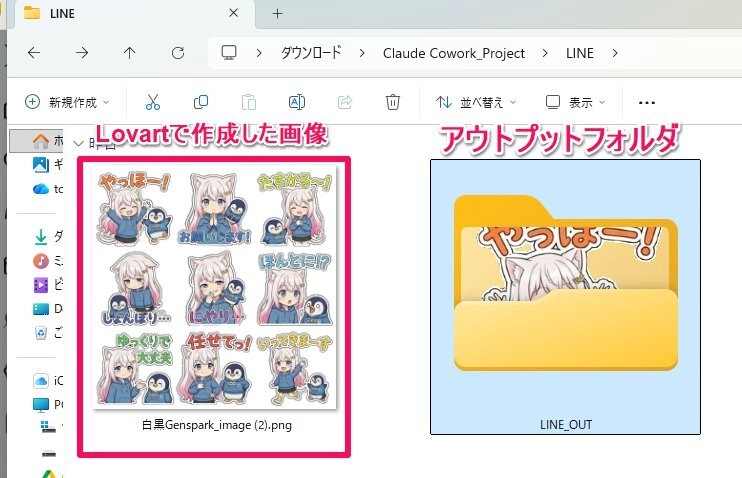Expand chevron after LINE breadcrumb

(615, 53)
